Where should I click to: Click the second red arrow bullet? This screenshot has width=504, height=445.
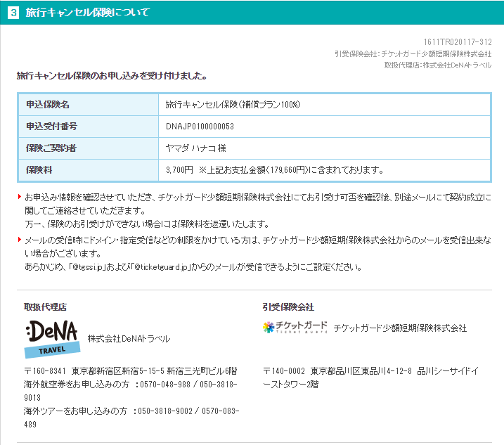tap(20, 240)
